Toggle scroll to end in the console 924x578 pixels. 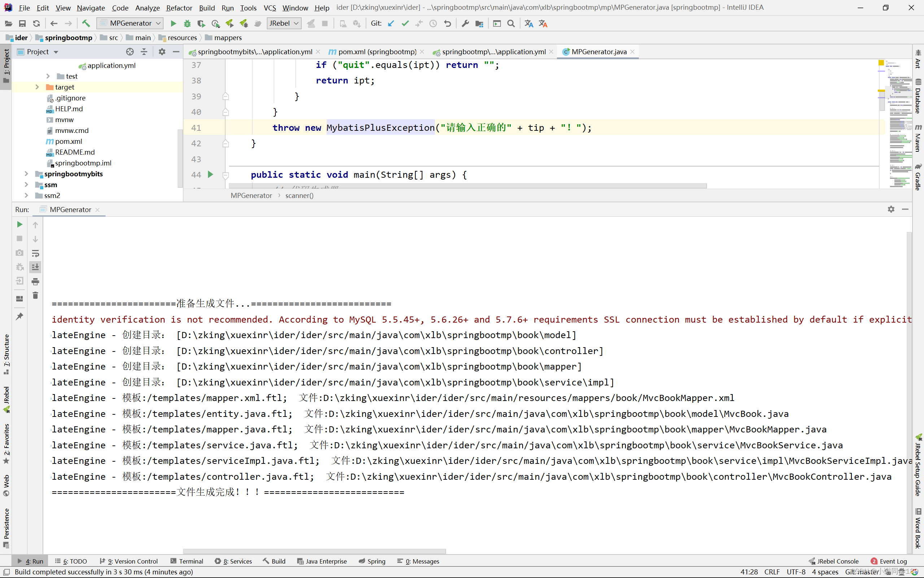pyautogui.click(x=35, y=267)
